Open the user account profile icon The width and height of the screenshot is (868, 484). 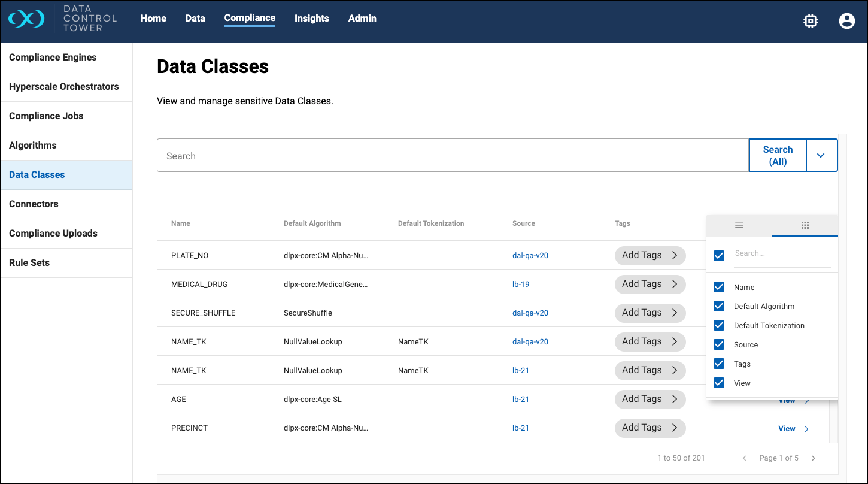(x=846, y=21)
